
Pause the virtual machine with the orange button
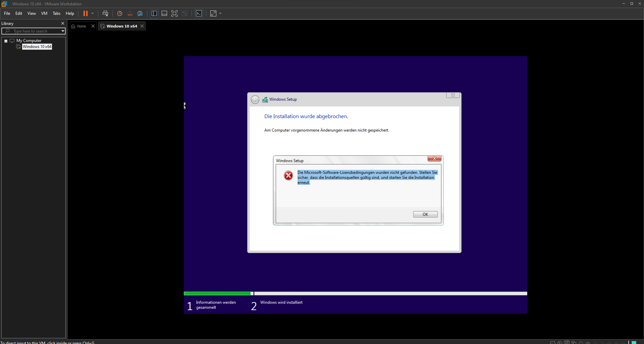point(86,13)
